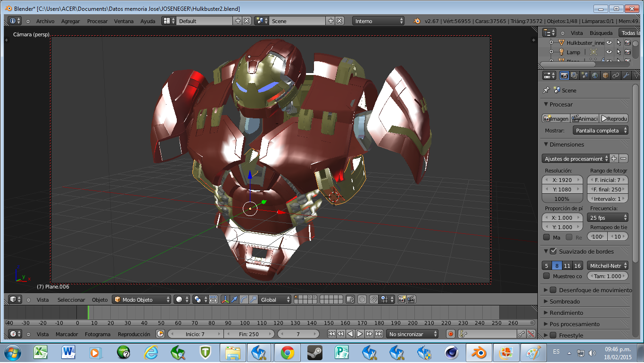Click the insert keyframe key icon
The image size is (644, 363).
tap(521, 334)
